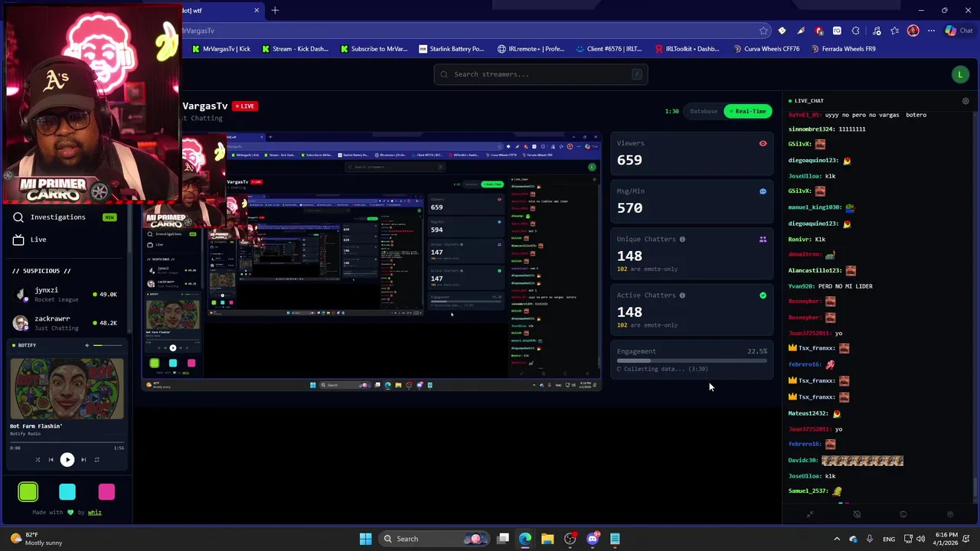Bookmark this page with the star icon
The width and height of the screenshot is (980, 551).
(763, 31)
